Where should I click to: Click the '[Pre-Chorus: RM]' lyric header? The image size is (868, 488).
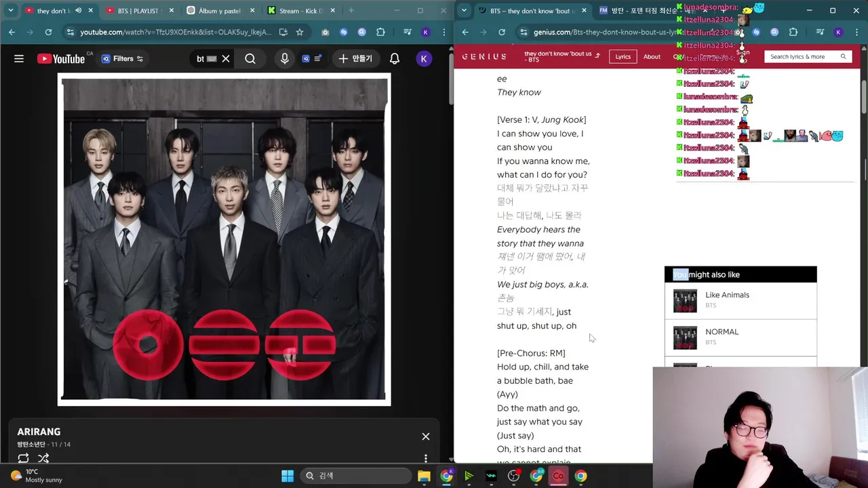[531, 353]
